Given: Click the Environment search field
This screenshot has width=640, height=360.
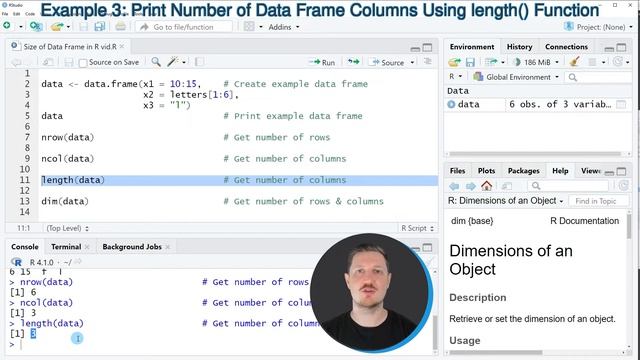Looking at the screenshot, I should click(599, 77).
